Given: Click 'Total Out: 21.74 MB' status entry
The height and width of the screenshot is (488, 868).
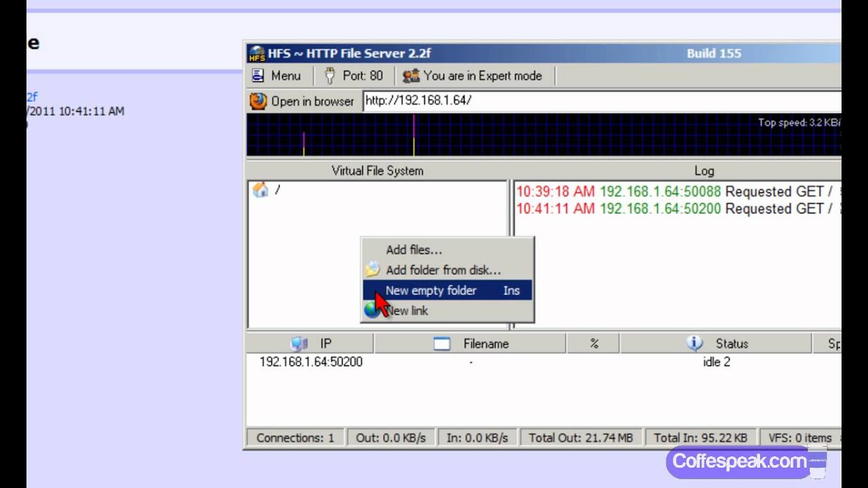Looking at the screenshot, I should tap(580, 438).
